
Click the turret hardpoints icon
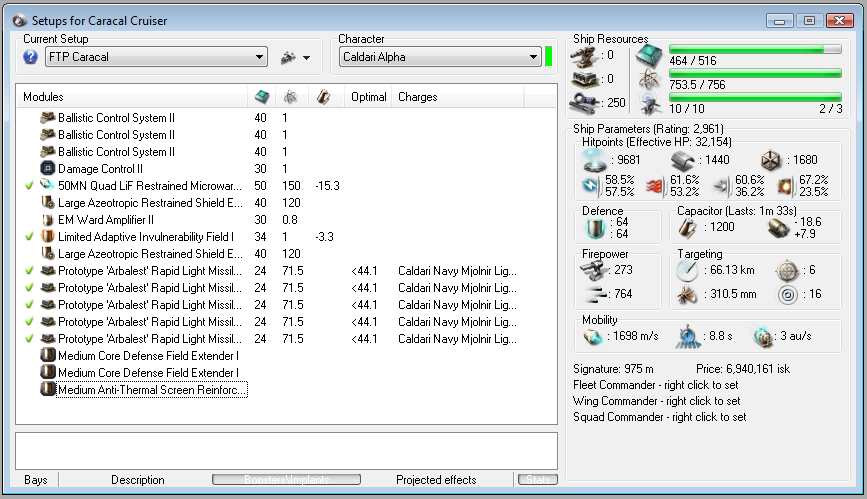point(585,55)
